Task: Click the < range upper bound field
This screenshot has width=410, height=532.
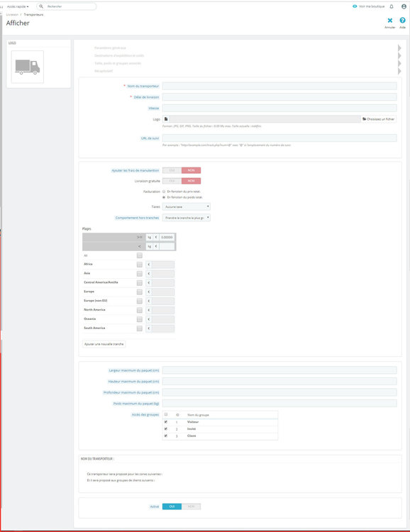Action: [x=167, y=246]
